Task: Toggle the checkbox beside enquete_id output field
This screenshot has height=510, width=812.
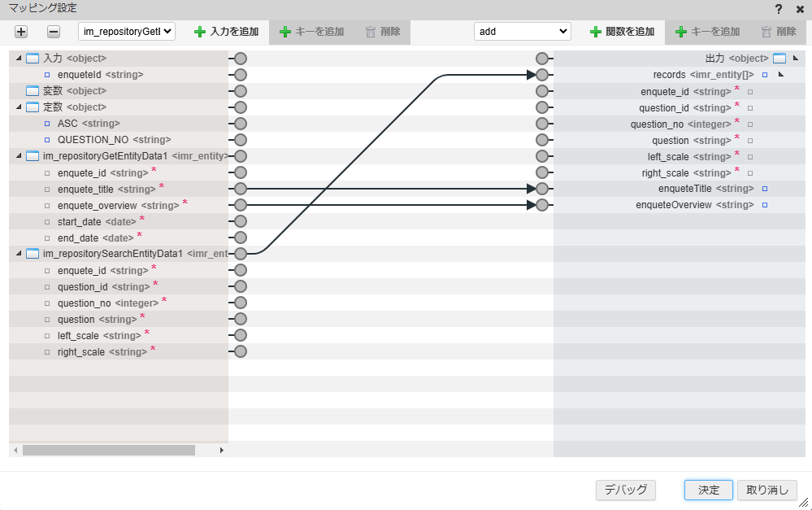Action: pos(749,91)
